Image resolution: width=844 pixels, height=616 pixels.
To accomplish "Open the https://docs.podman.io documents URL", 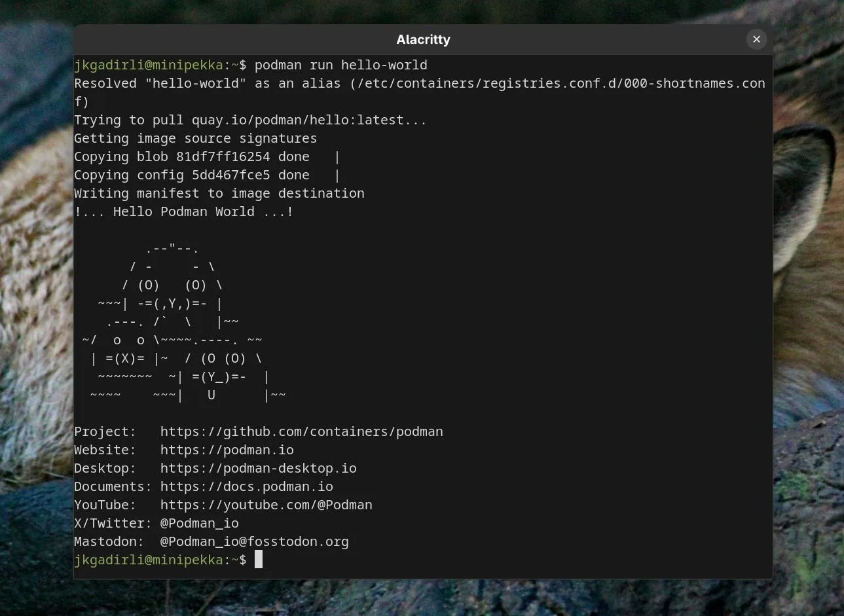I will click(247, 486).
